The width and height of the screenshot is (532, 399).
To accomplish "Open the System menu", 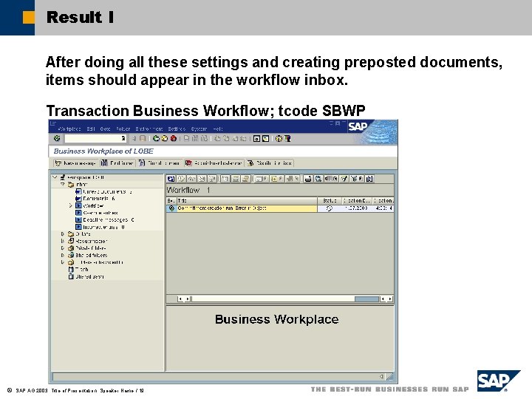I will tap(199, 129).
